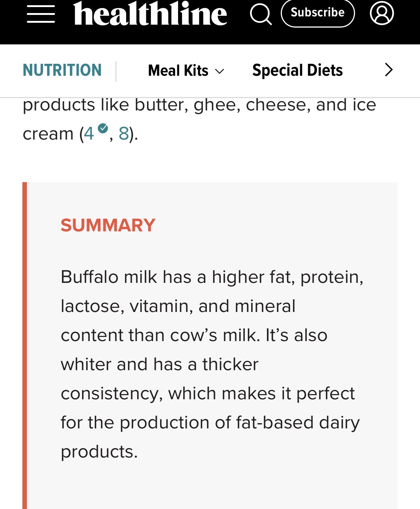Expand the chevron beside Meal Kits
Viewport: 420px width, 509px height.
click(x=220, y=71)
